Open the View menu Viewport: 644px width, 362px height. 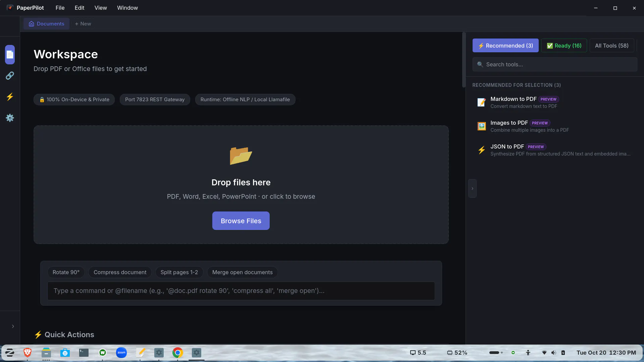(x=101, y=8)
